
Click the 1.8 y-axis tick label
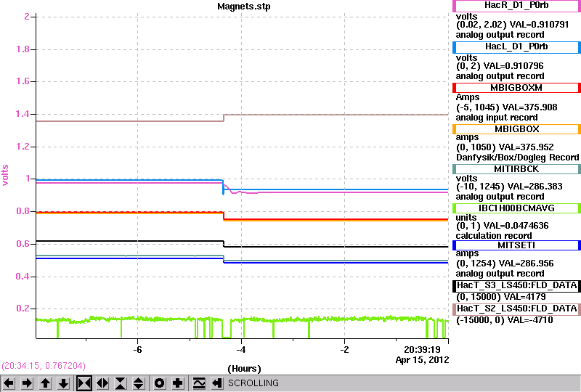[23, 49]
